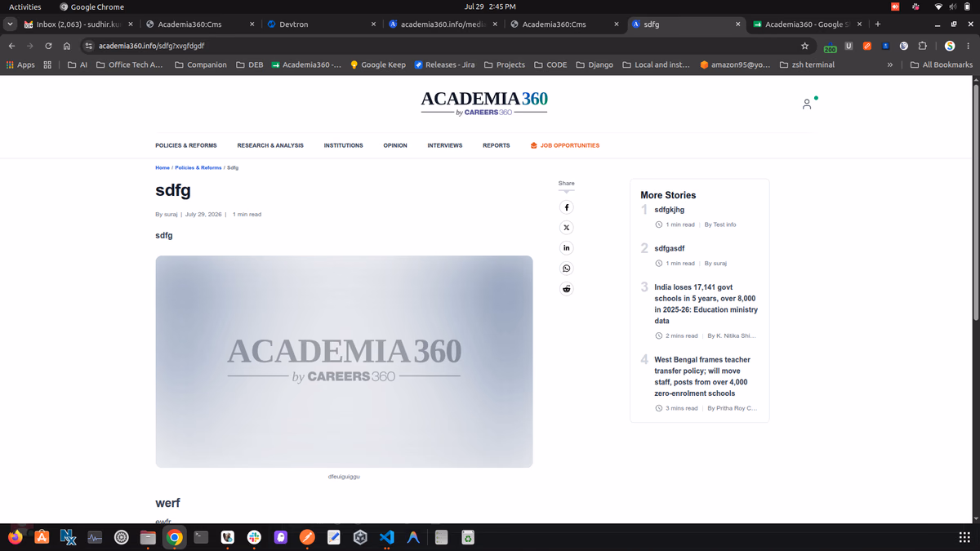Click the Academia360 site logo
Screen dimensions: 980x551
point(484,103)
